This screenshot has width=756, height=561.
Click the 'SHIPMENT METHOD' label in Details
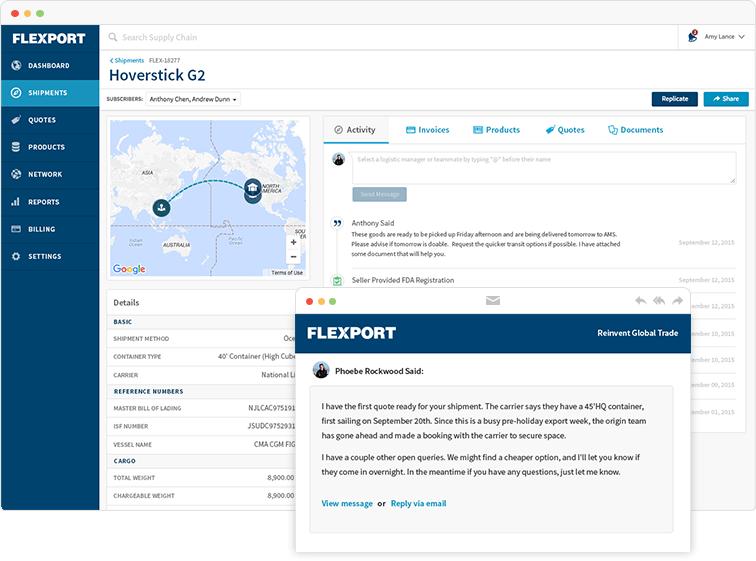[x=141, y=339]
